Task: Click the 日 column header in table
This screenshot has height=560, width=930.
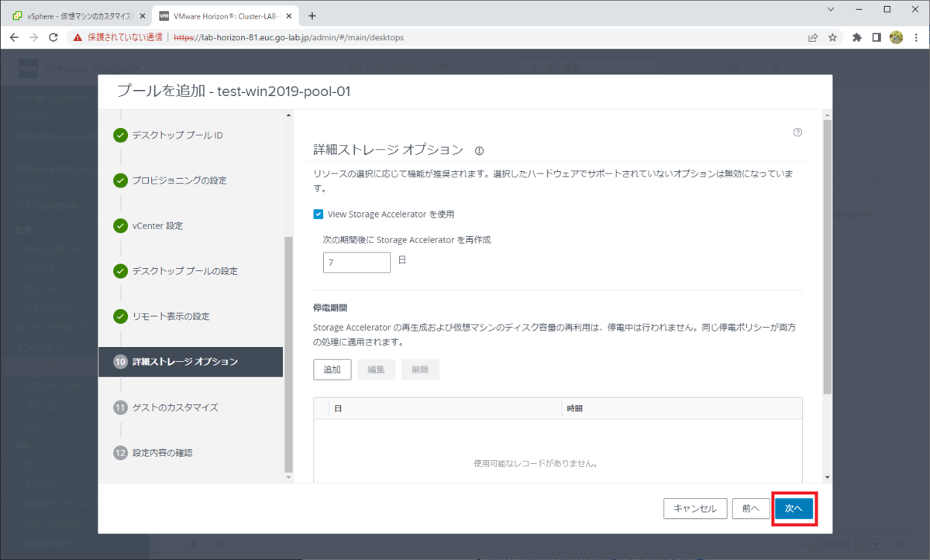Action: coord(445,408)
